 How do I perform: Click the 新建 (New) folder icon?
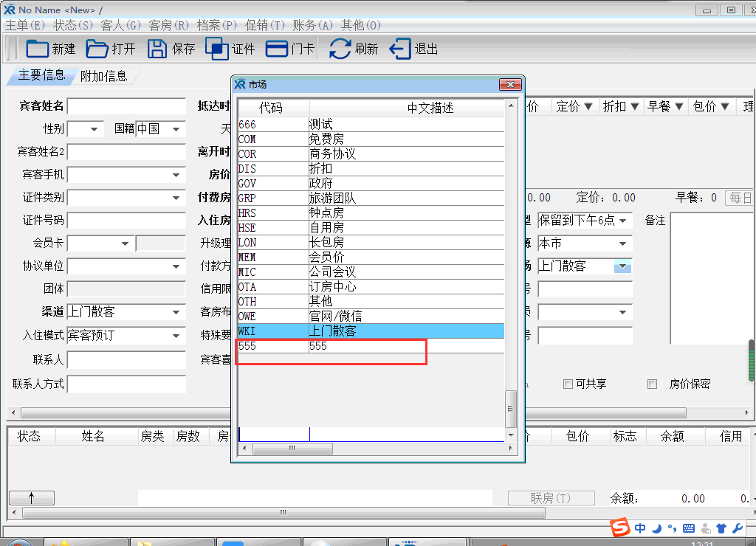(37, 49)
